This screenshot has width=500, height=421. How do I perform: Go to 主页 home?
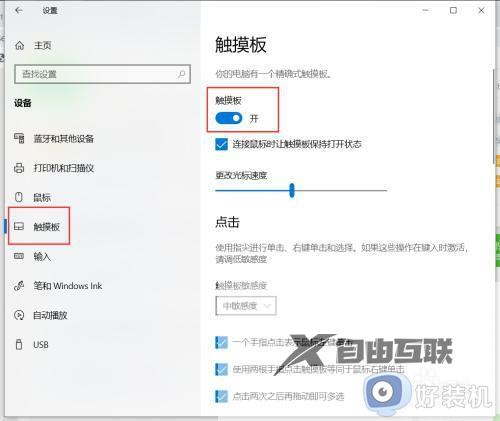(42, 45)
